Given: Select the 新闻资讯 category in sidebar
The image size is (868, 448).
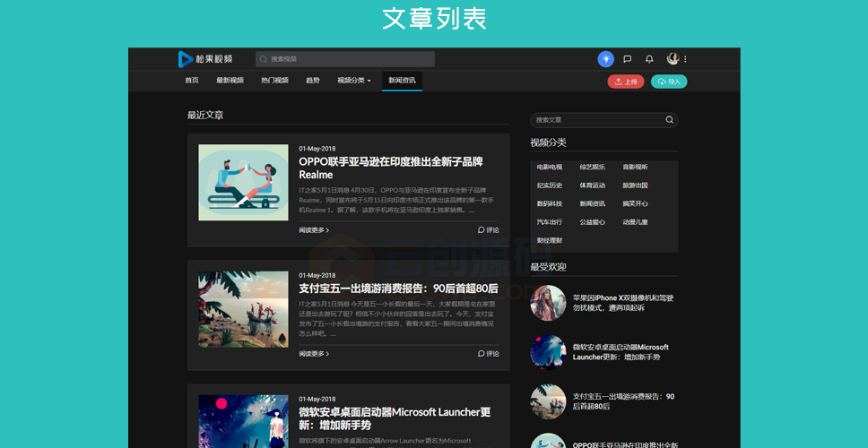Looking at the screenshot, I should pos(593,203).
